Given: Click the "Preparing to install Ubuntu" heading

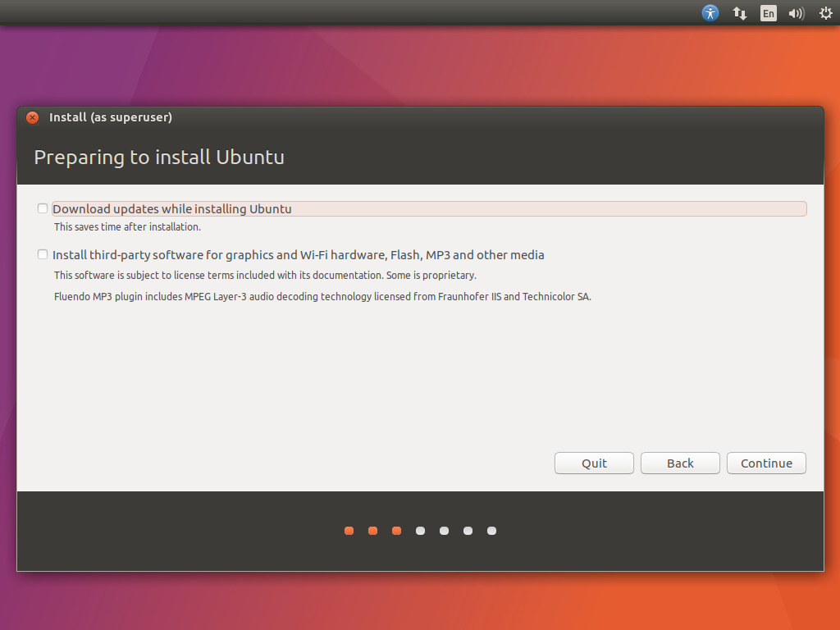Looking at the screenshot, I should (x=159, y=157).
